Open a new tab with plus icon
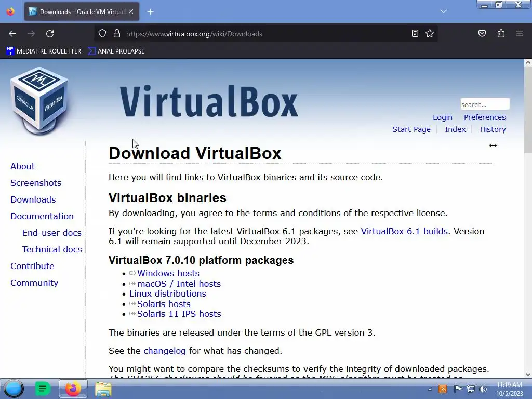 (150, 12)
